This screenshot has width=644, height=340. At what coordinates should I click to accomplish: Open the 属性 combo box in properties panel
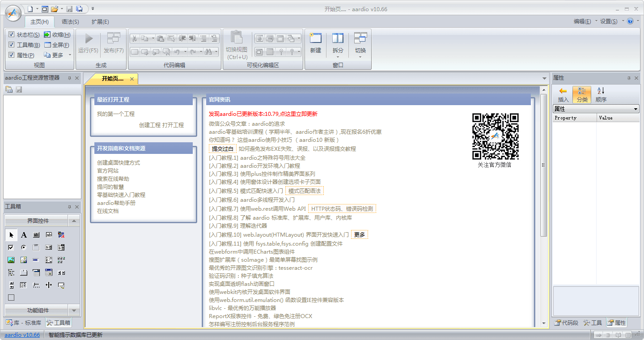click(596, 109)
